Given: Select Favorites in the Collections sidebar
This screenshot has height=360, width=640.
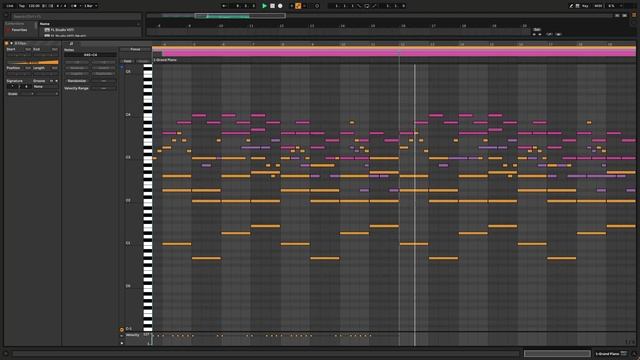Looking at the screenshot, I should [19, 30].
